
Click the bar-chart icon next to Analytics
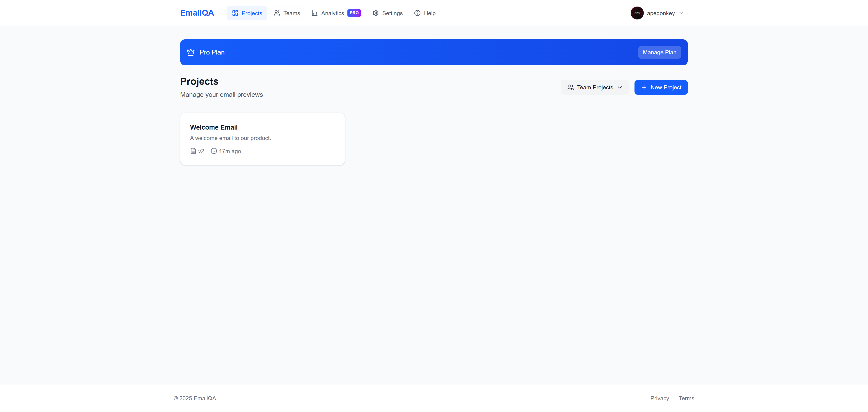314,13
